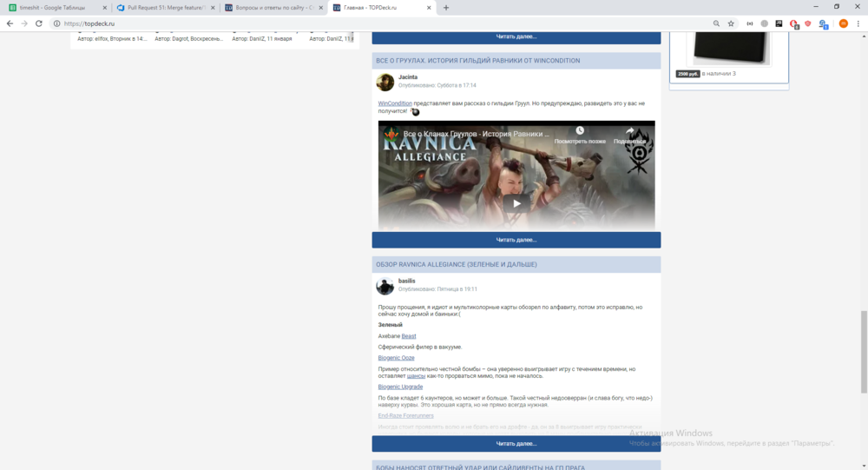Open the Biogenic Upgrade card link
This screenshot has width=868, height=470.
[x=400, y=387]
